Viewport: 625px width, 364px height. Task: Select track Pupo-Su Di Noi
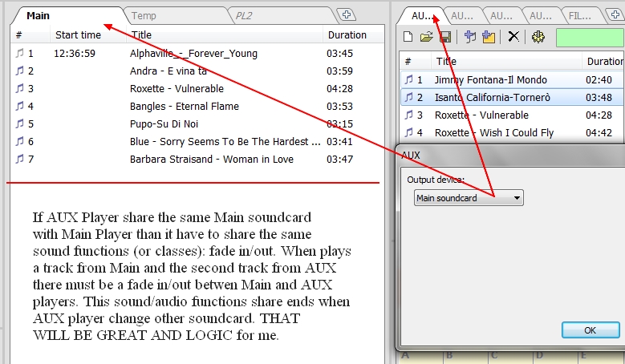click(164, 123)
